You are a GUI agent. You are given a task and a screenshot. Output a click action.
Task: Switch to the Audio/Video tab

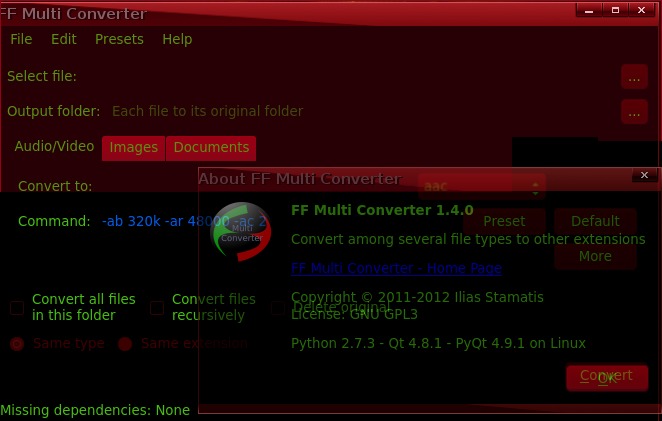click(x=54, y=146)
